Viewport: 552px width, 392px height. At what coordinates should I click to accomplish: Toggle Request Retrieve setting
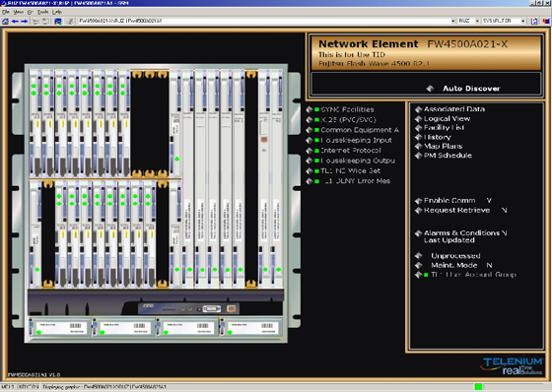(x=418, y=210)
